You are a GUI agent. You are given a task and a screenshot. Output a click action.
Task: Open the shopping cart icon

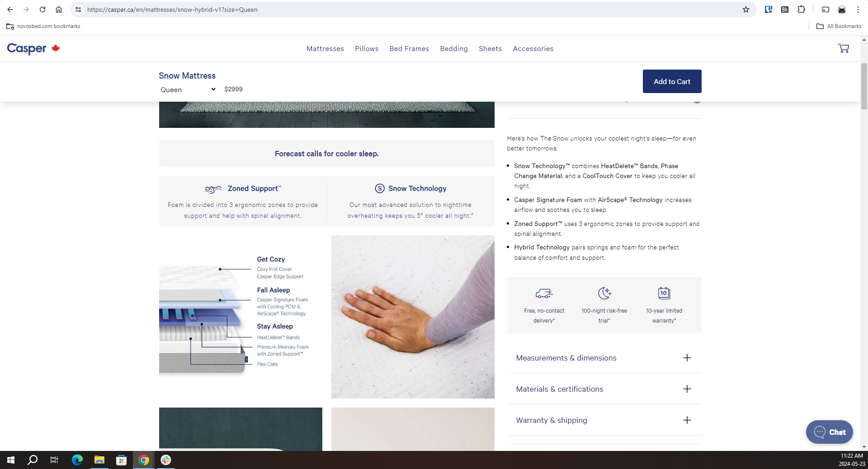pos(843,48)
